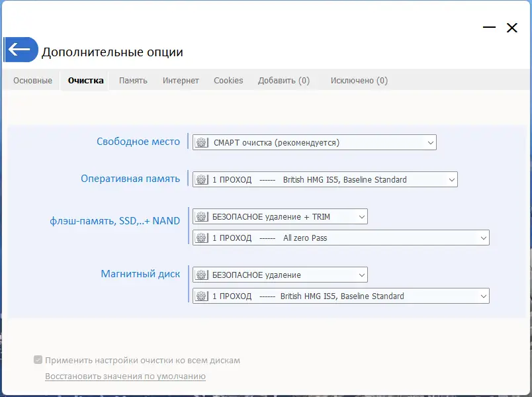Minimize the window

pos(490,28)
